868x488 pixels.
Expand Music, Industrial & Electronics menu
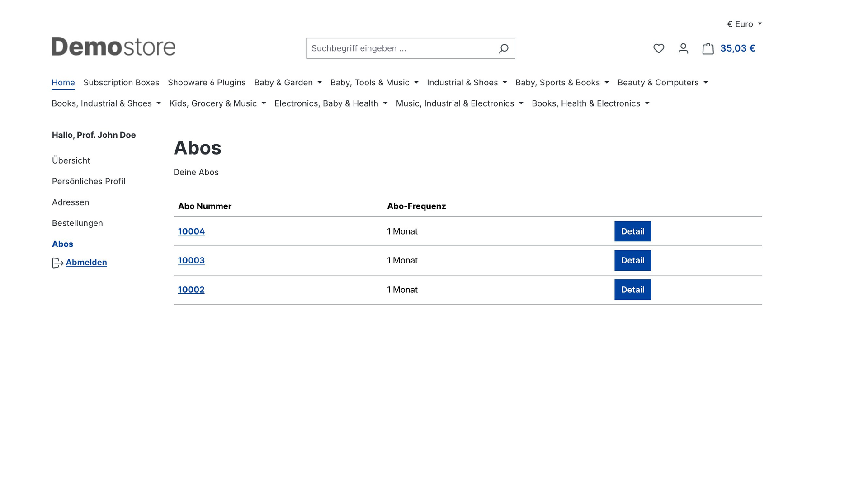(460, 103)
